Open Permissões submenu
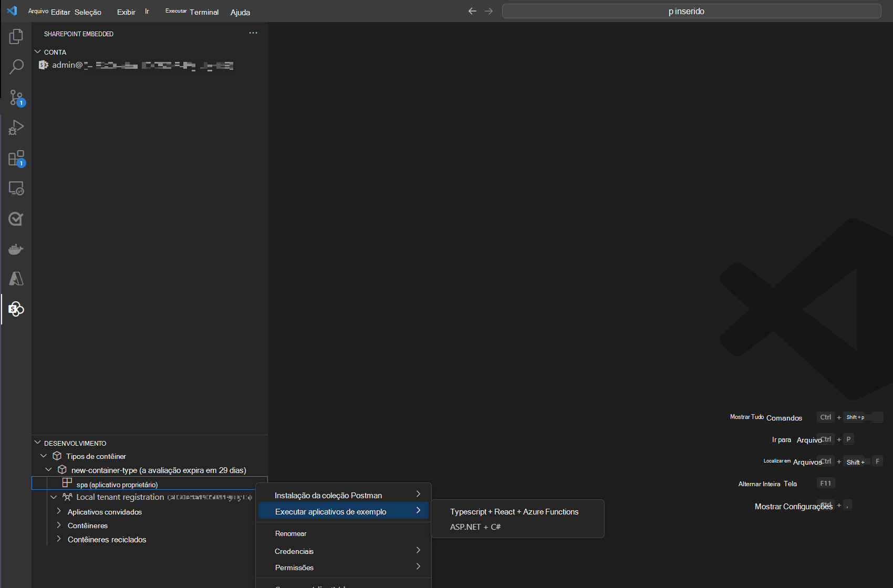Image resolution: width=893 pixels, height=588 pixels. [x=344, y=567]
